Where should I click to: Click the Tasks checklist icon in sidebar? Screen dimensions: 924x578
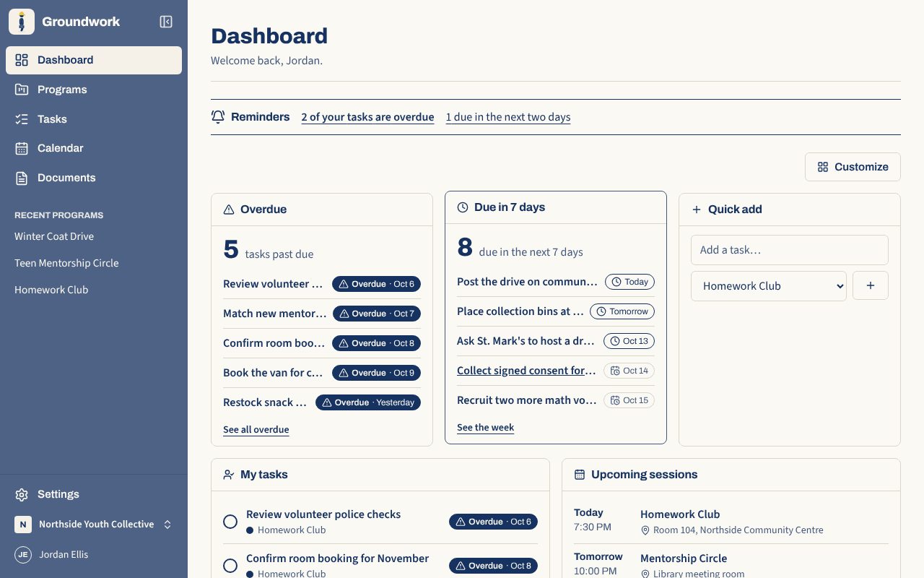point(22,119)
